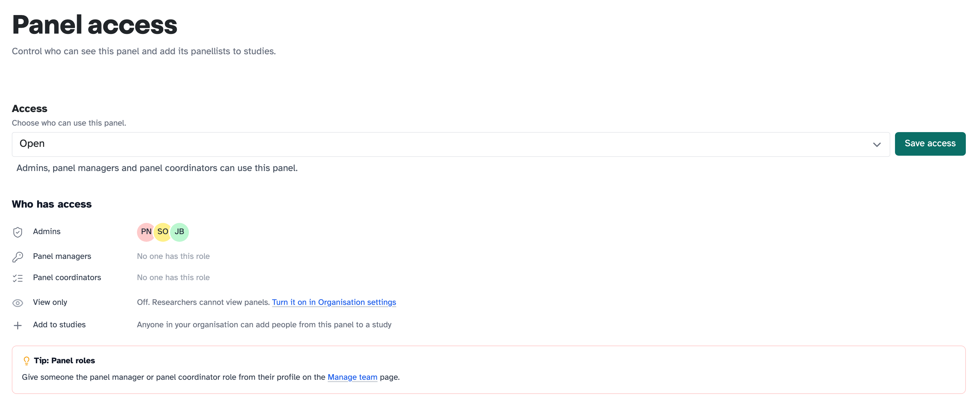Click 'Anyone in your organisation can add people' text
The height and width of the screenshot is (401, 980).
coord(264,325)
